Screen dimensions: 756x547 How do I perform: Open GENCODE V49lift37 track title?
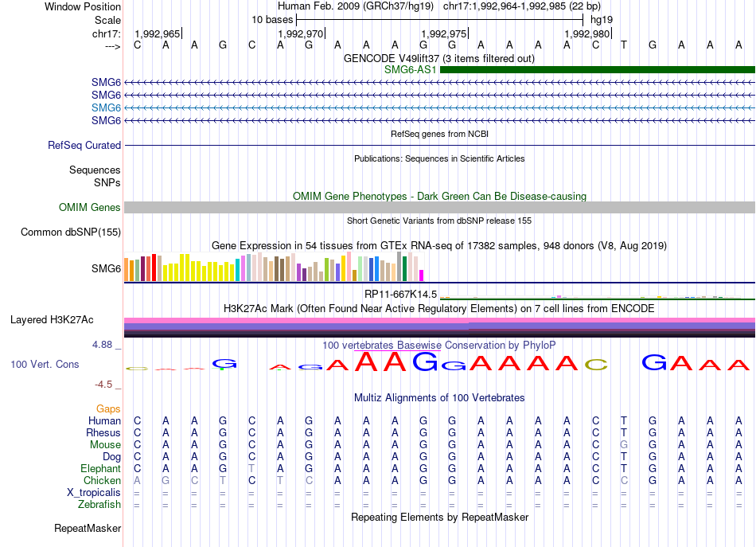(439, 58)
